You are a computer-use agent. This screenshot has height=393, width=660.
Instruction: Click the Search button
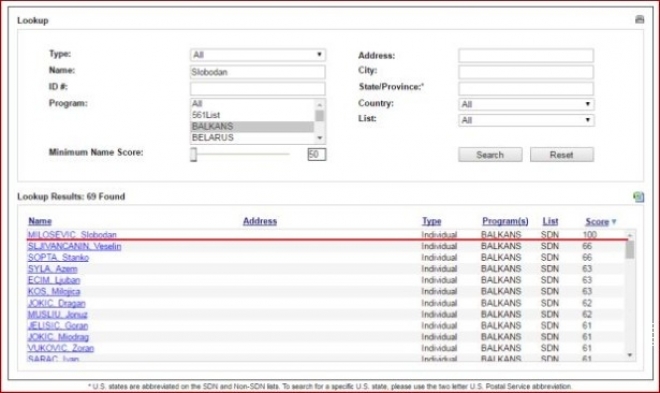(x=490, y=155)
